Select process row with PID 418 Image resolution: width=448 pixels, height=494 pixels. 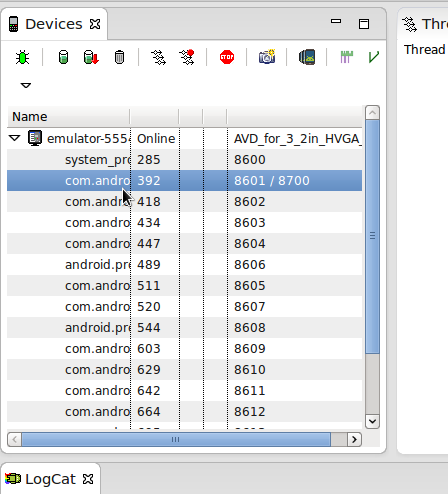coord(184,202)
